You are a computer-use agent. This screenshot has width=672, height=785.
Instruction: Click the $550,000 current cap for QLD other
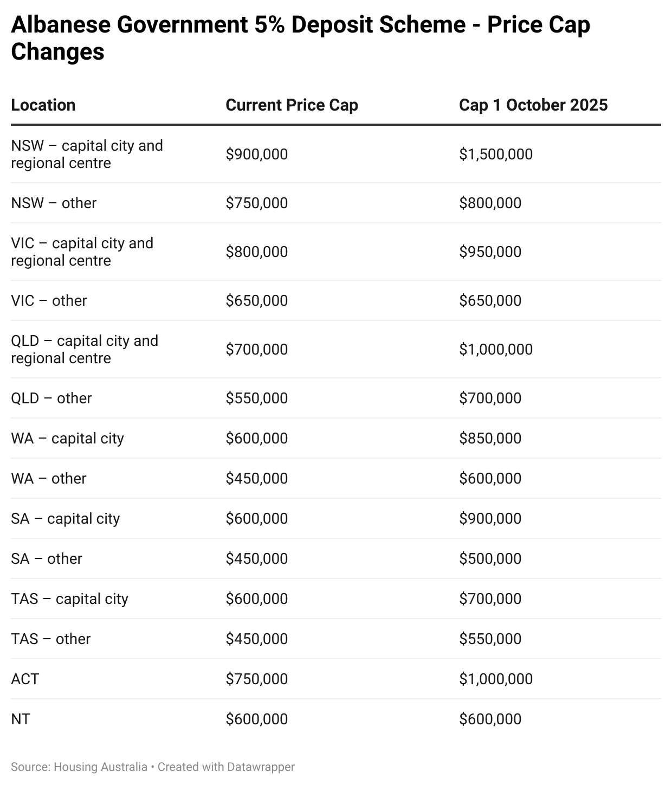(x=257, y=398)
